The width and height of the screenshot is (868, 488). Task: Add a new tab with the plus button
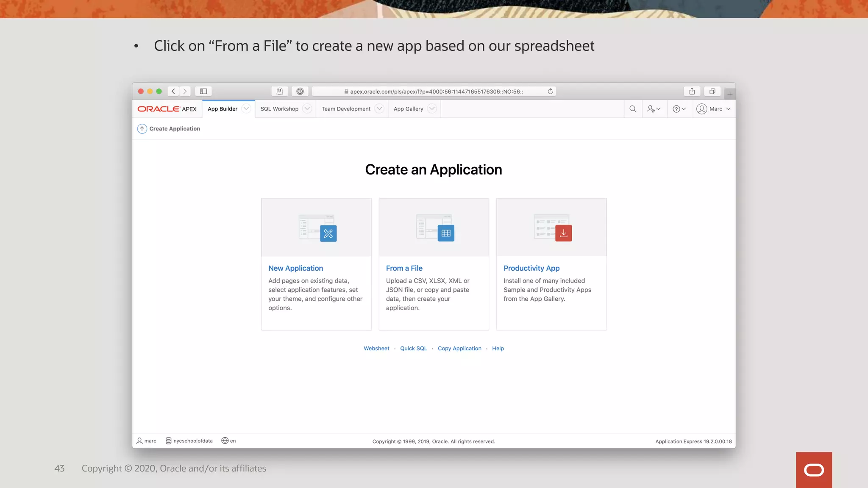click(730, 94)
